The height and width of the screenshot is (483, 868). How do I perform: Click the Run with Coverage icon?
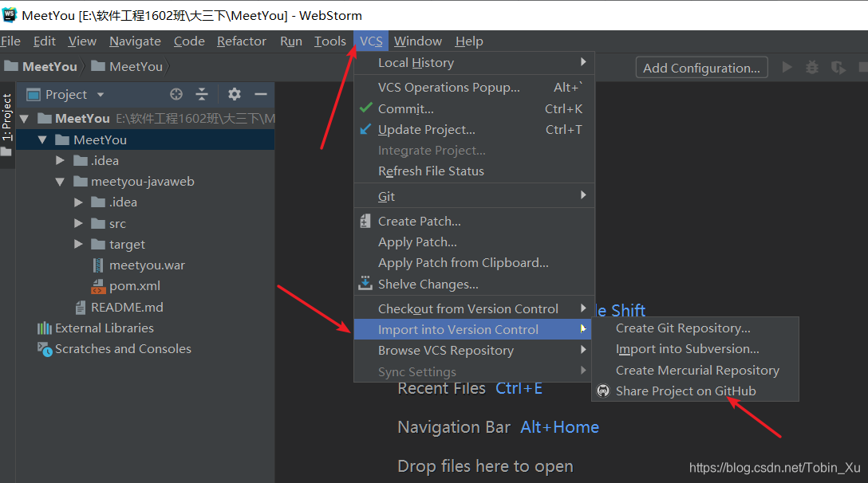pos(838,68)
